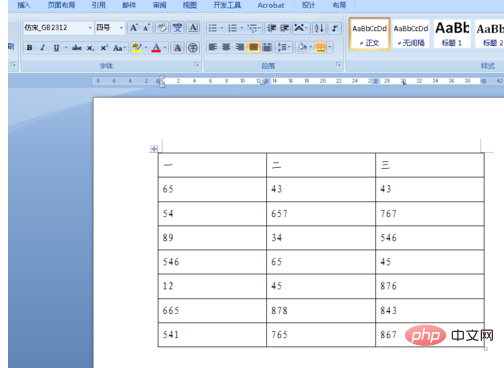Toggle justify alignment
The image size is (504, 368).
[253, 47]
